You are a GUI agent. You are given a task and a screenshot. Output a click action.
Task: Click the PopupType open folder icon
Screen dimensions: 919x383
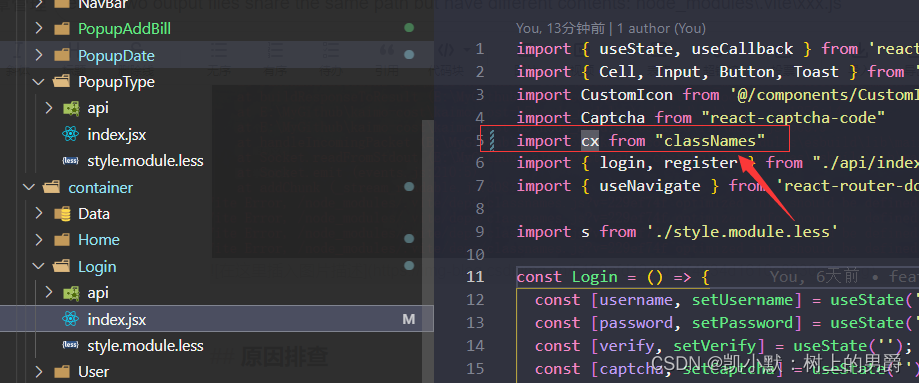coord(62,82)
